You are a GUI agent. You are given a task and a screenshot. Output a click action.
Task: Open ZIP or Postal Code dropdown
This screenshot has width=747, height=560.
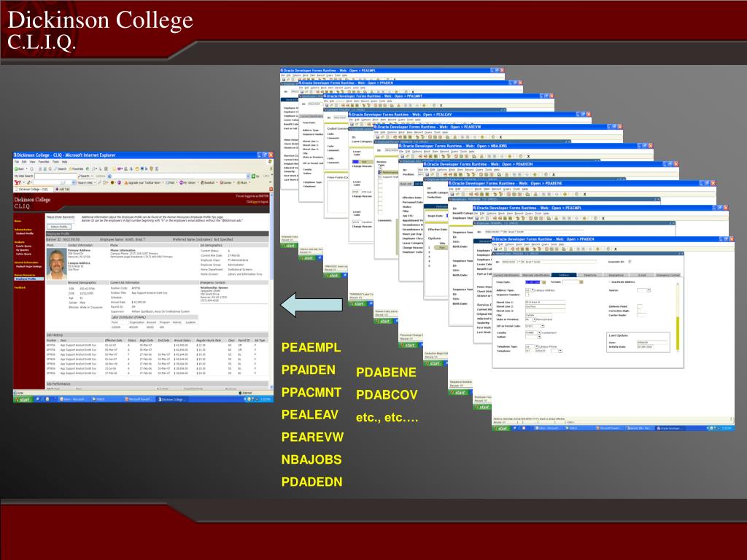tap(543, 326)
